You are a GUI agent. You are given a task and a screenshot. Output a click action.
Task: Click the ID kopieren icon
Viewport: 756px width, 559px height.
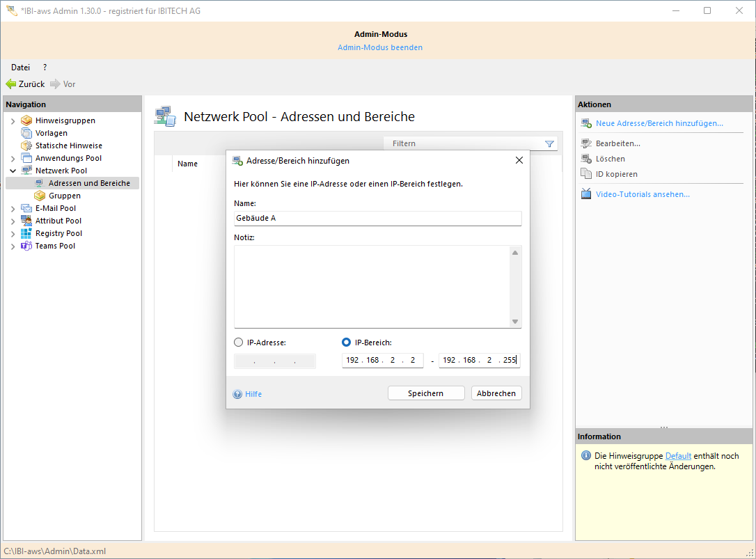pyautogui.click(x=586, y=174)
